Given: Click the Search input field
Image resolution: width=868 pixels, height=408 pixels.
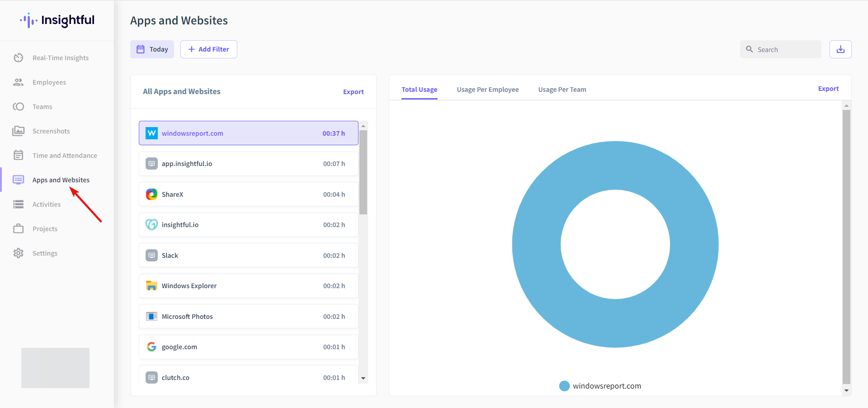Looking at the screenshot, I should tap(781, 49).
